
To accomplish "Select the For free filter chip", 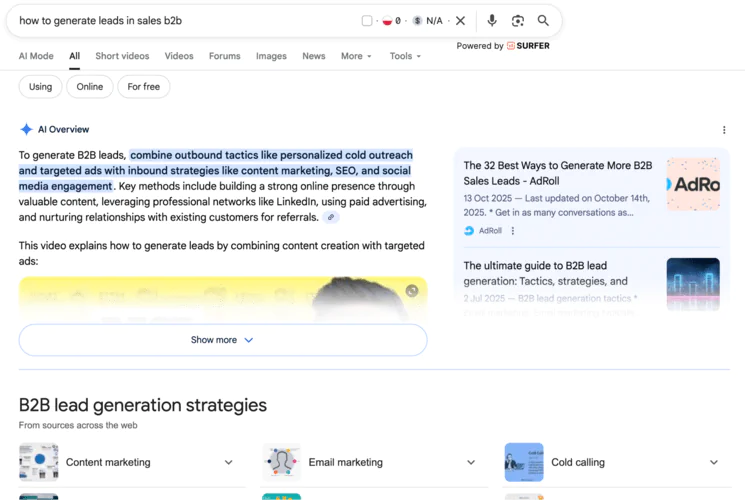I will click(x=143, y=87).
